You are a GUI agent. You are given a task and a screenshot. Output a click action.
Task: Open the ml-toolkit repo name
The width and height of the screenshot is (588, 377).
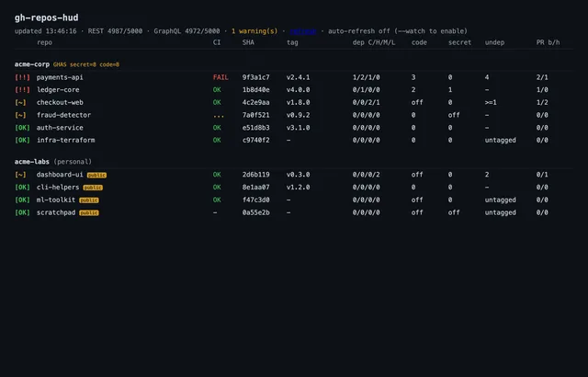pyautogui.click(x=56, y=200)
